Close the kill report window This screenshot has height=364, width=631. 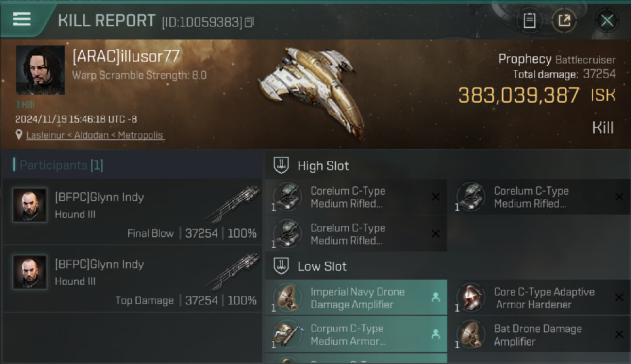point(607,20)
